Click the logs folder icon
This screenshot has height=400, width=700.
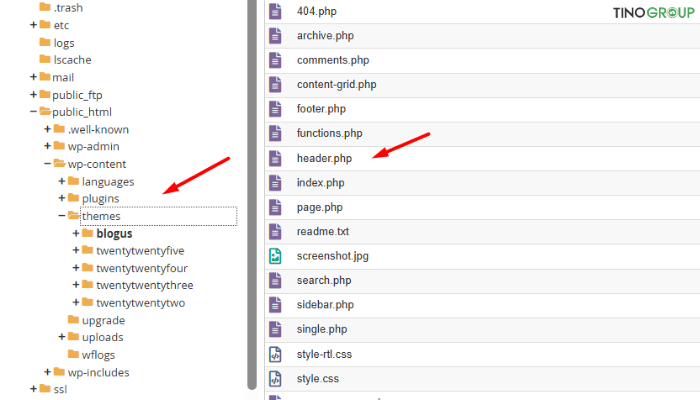point(45,42)
